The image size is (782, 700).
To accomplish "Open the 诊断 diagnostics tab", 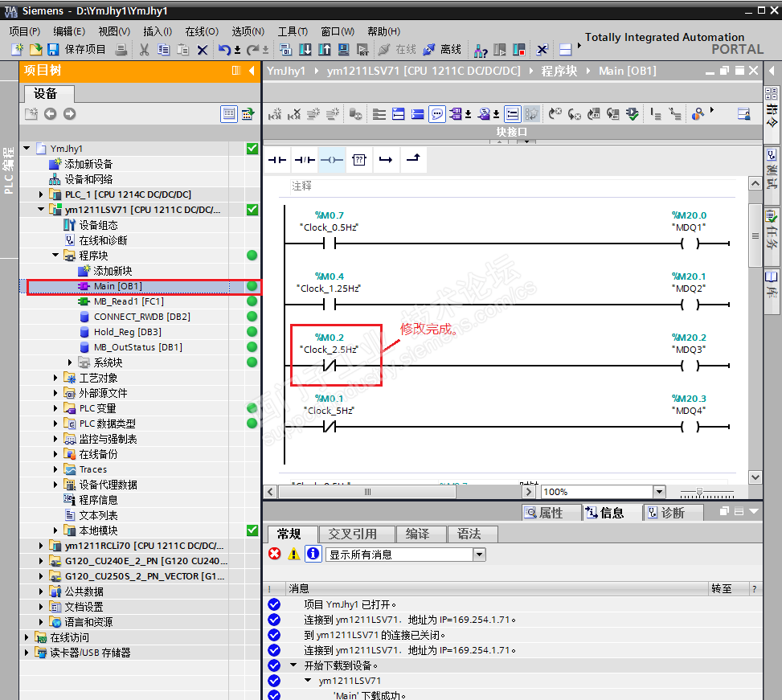I will point(673,513).
